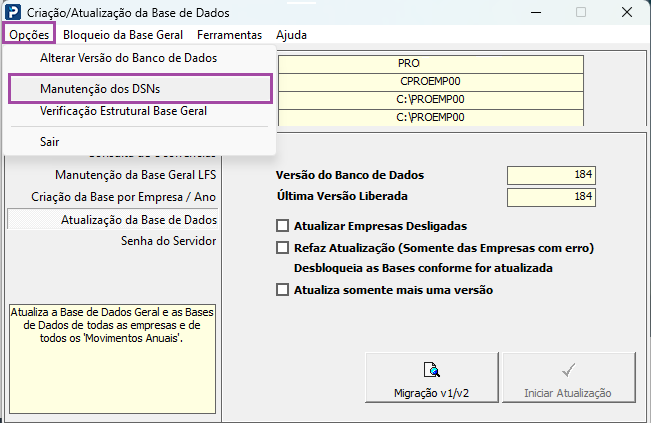This screenshot has height=429, width=651.
Task: Select Criação da Base por Empresa / Ano
Action: (x=123, y=197)
